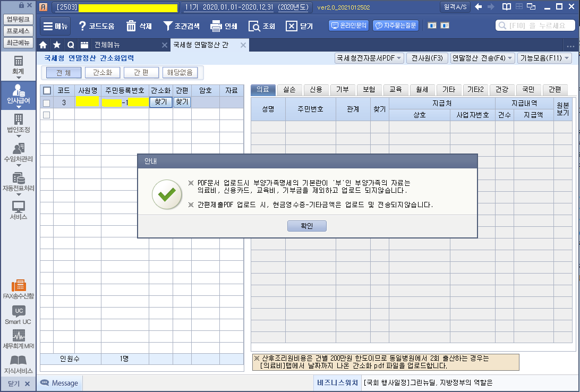580x392 pixels.
Task: Open the 메뉴 hamburger button
Action: click(x=55, y=26)
